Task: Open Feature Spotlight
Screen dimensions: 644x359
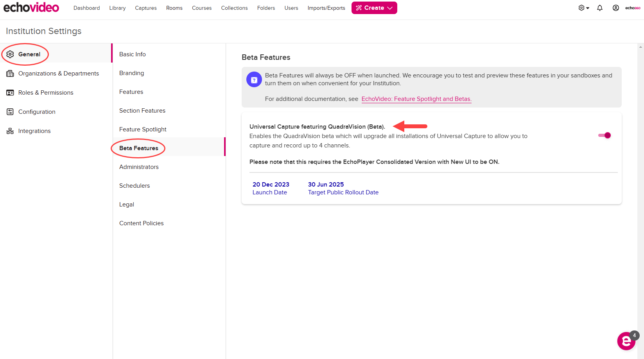Action: tap(143, 129)
